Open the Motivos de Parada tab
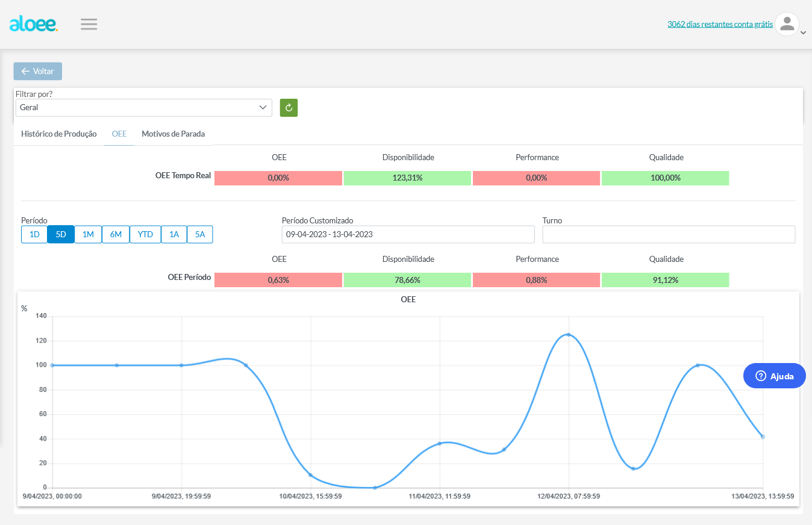812x525 pixels. pyautogui.click(x=173, y=134)
